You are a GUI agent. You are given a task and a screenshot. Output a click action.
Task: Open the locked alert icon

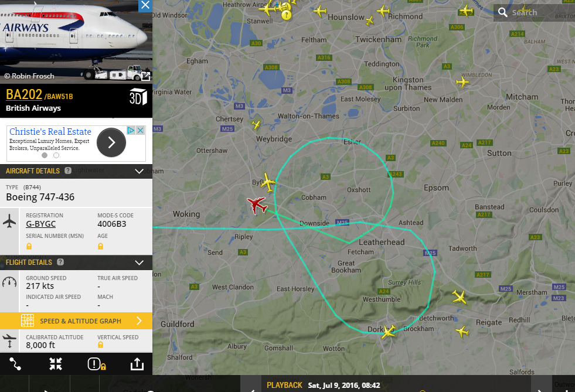(x=97, y=364)
